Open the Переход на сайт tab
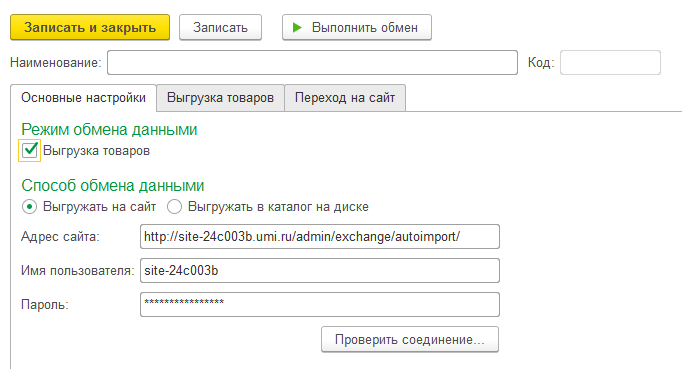The height and width of the screenshot is (369, 682). (345, 97)
